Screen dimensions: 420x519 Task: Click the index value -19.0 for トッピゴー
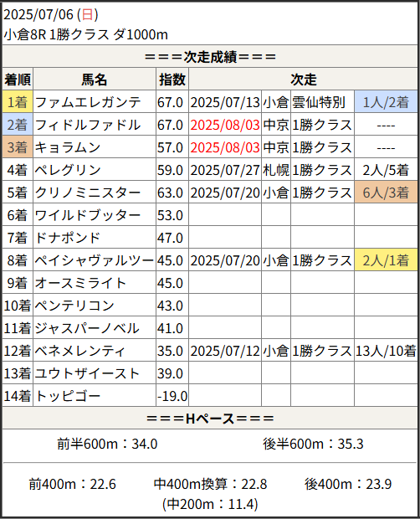[x=172, y=396]
